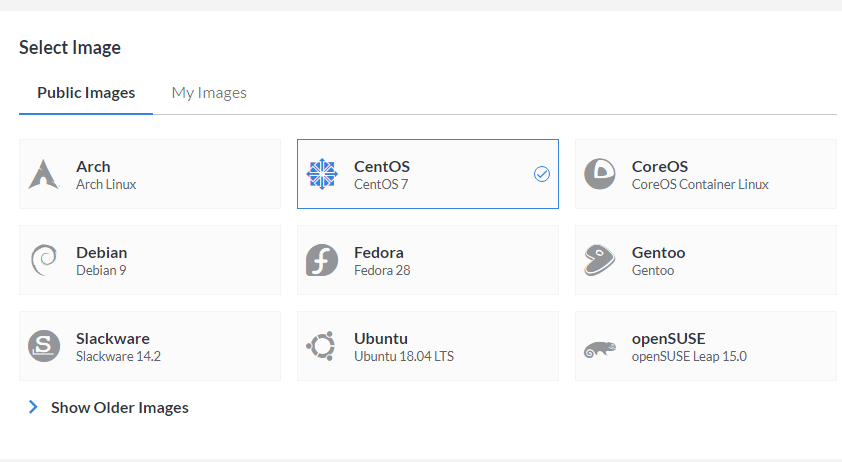Click the "openSUSE Leap 15.0" text
This screenshot has width=842, height=462.
(x=689, y=356)
